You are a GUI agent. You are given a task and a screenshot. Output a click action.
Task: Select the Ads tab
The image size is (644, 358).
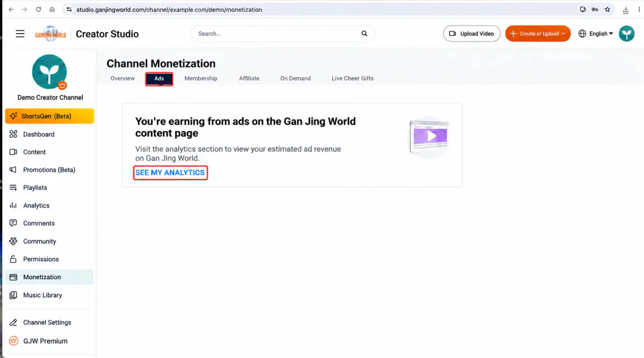click(159, 79)
